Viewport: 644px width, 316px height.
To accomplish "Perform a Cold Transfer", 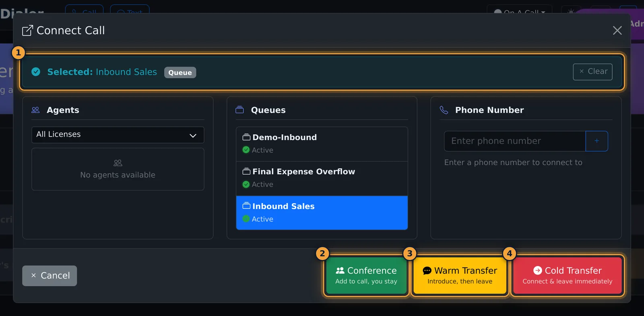I will pos(568,275).
